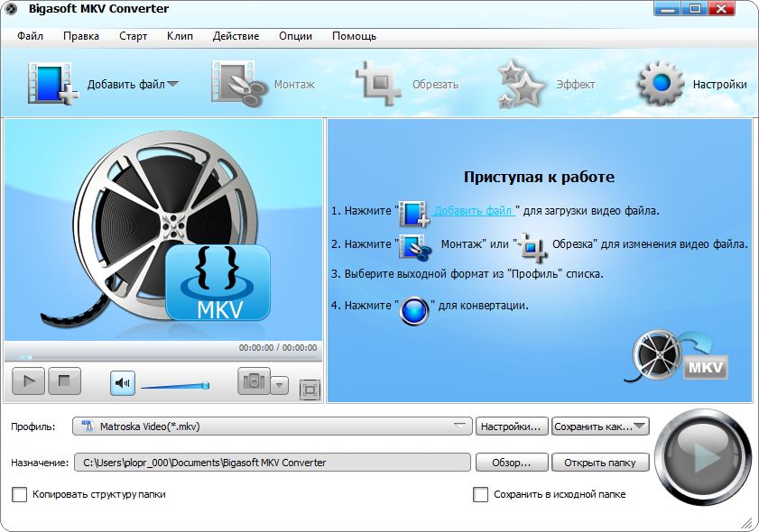Open the Настройки gear icon in the toolbar
Image resolution: width=759 pixels, height=532 pixels.
(x=661, y=83)
